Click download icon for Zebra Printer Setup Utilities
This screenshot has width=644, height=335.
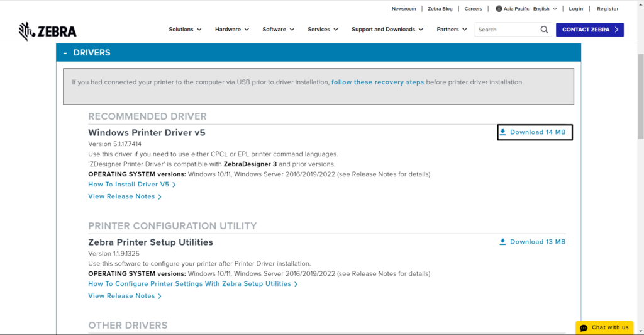tap(502, 242)
